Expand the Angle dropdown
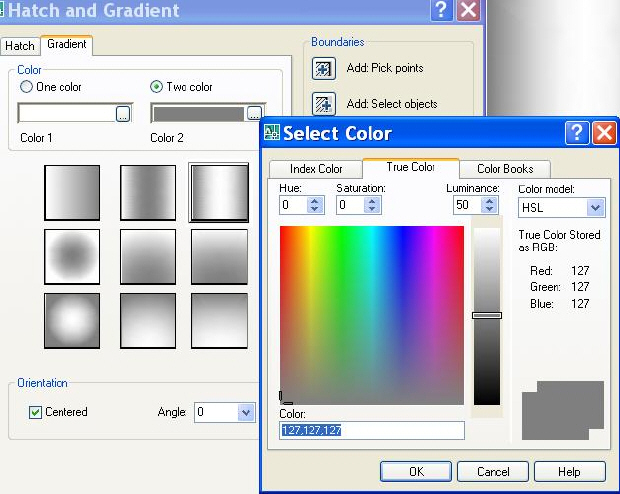Image resolution: width=620 pixels, height=494 pixels. coord(246,413)
